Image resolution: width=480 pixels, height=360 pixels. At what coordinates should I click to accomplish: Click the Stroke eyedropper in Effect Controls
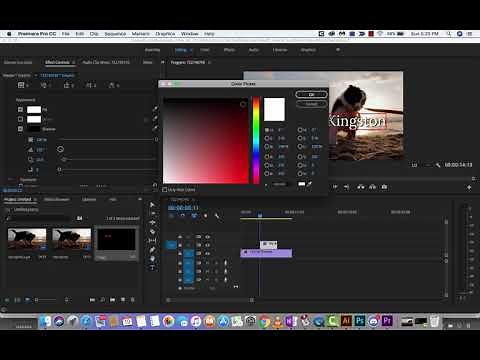click(155, 118)
